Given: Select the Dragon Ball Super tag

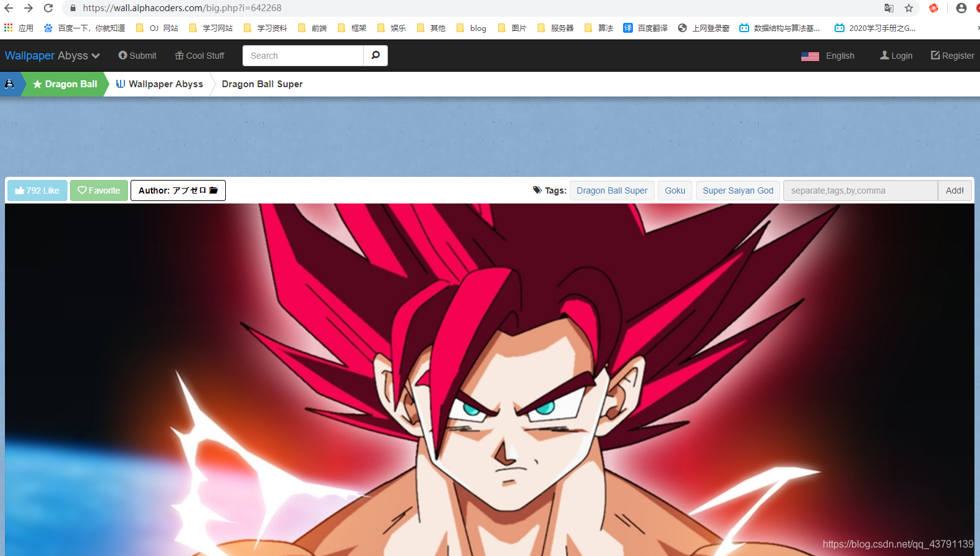Looking at the screenshot, I should tap(612, 190).
